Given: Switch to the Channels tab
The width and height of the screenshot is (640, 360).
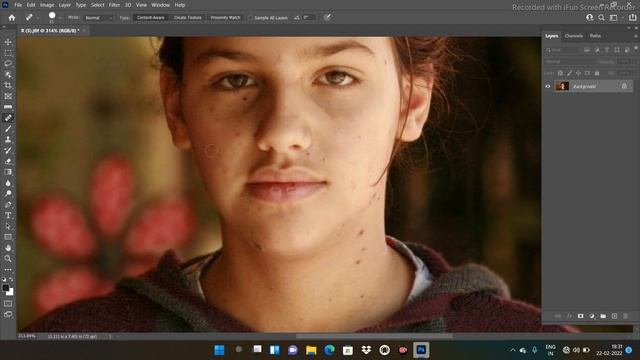Looking at the screenshot, I should pos(573,36).
